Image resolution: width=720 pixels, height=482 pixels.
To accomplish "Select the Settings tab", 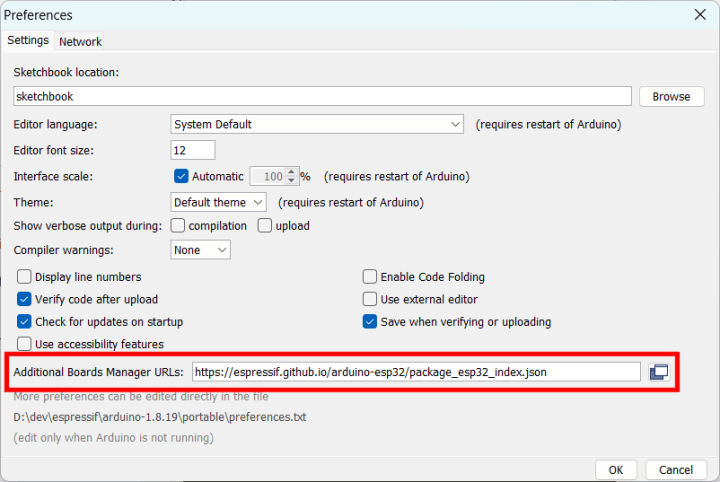I will (28, 40).
